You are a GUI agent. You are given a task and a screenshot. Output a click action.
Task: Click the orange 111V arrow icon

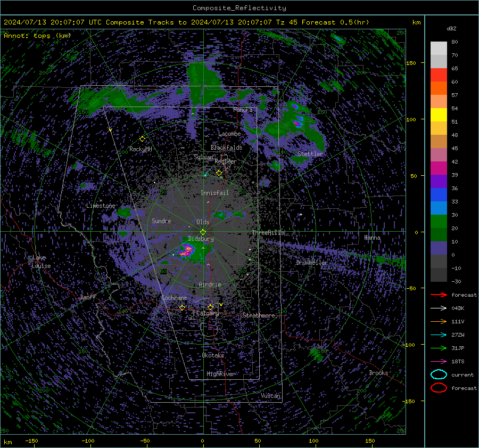[x=439, y=321]
